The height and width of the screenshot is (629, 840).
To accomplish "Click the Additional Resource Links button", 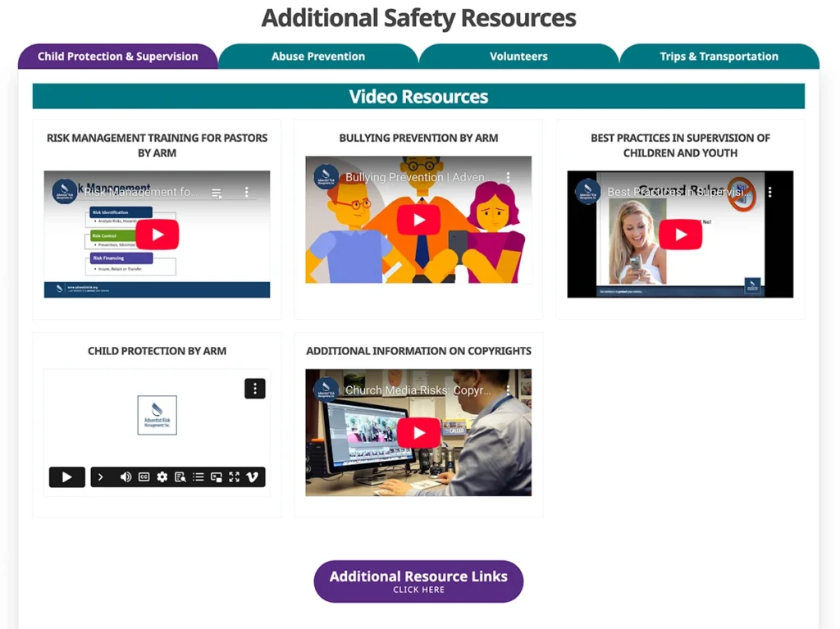I will [418, 581].
